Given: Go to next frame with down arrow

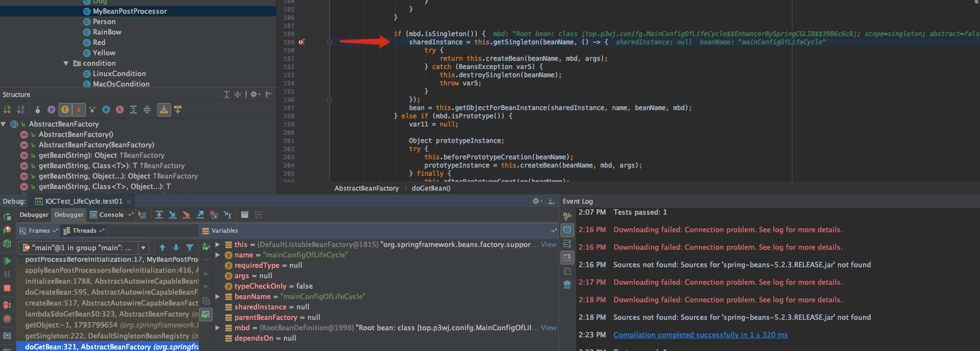Looking at the screenshot, I should [176, 248].
